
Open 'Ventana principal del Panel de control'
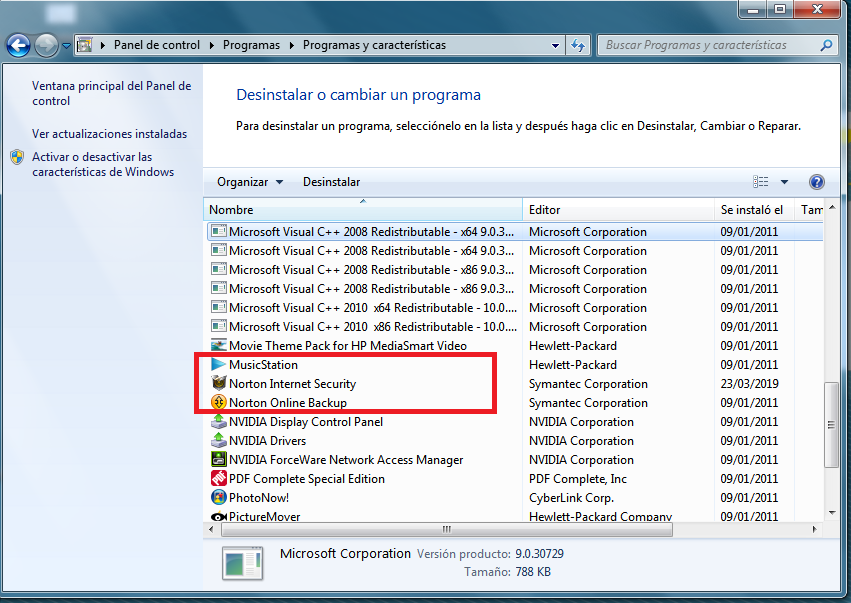(111, 93)
